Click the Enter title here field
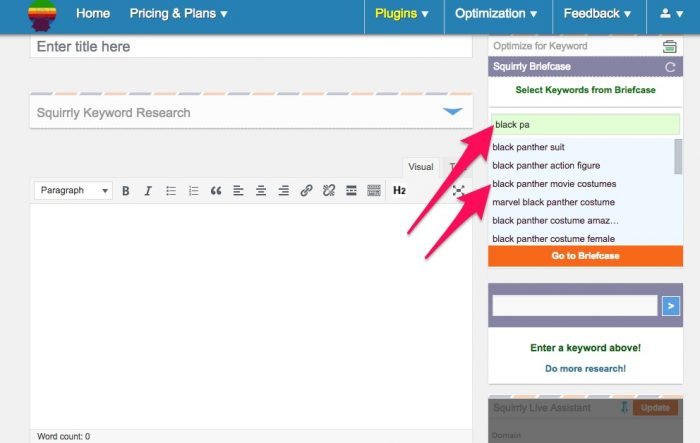Image resolution: width=700 pixels, height=443 pixels. (251, 46)
